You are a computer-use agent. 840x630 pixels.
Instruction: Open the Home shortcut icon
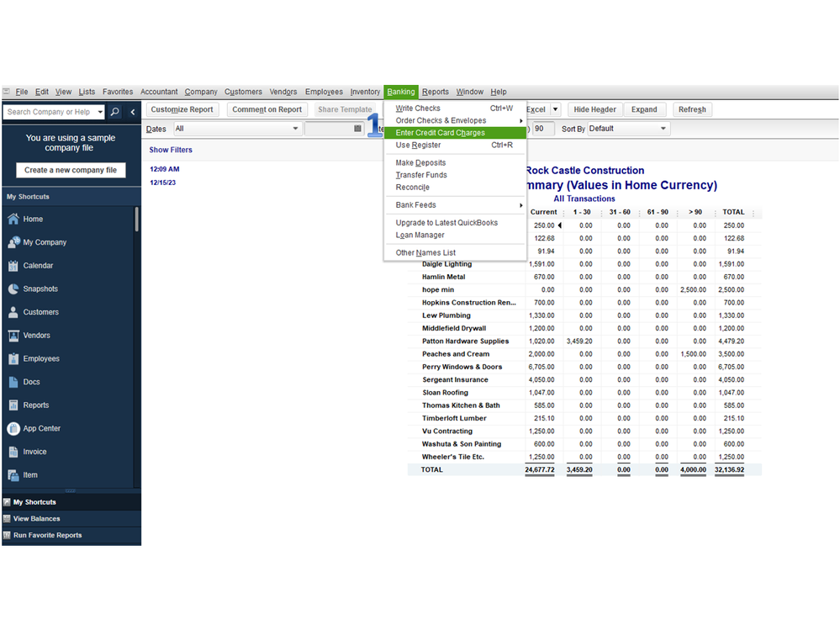pyautogui.click(x=13, y=219)
